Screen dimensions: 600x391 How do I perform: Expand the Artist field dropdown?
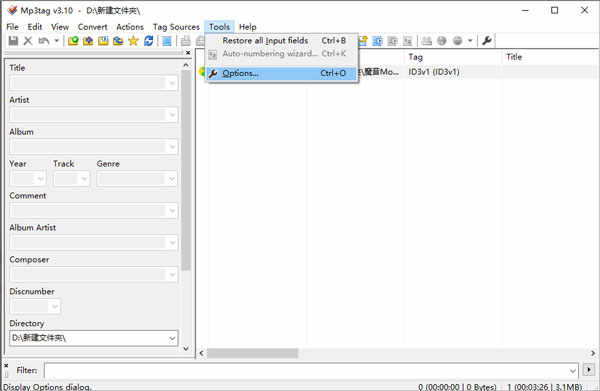(x=172, y=115)
